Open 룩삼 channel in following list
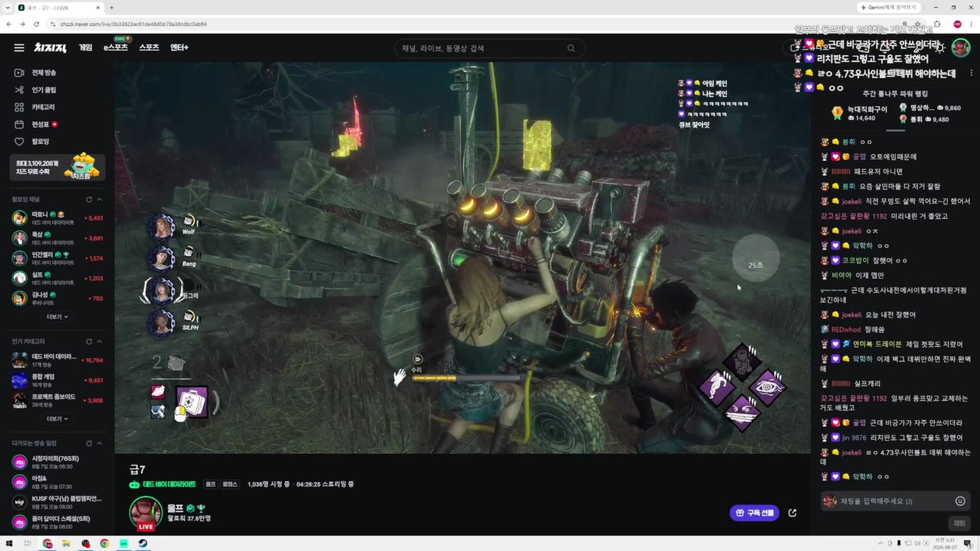This screenshot has height=551, width=980. pos(57,238)
